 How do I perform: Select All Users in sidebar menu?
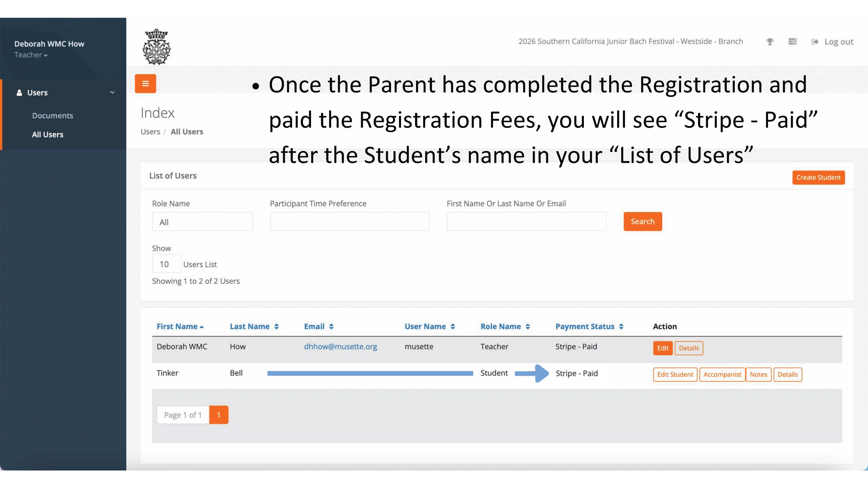click(47, 135)
